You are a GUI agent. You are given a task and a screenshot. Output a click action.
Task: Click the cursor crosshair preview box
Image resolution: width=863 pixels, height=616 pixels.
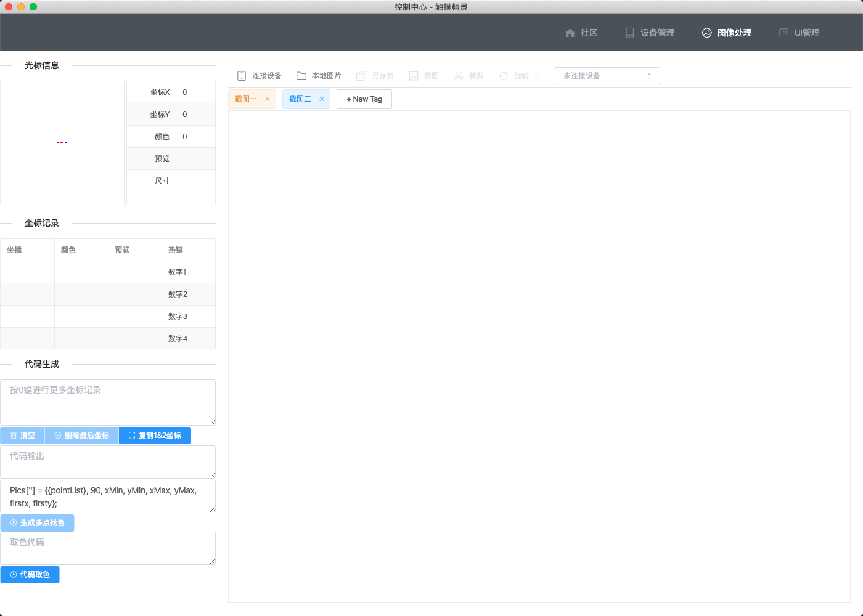[x=62, y=143]
